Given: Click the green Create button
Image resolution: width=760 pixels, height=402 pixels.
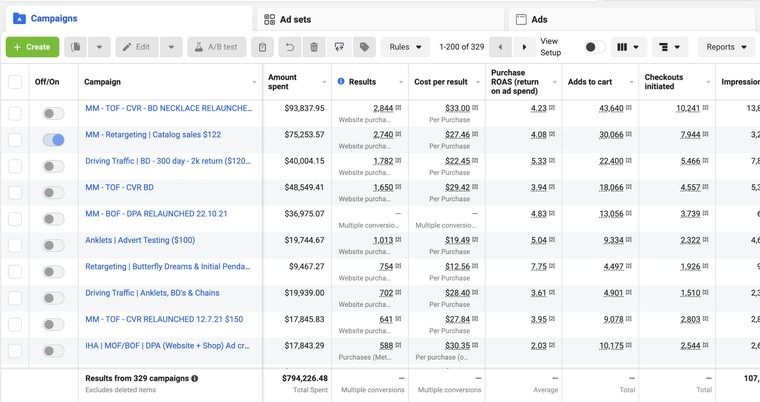Looking at the screenshot, I should [32, 47].
